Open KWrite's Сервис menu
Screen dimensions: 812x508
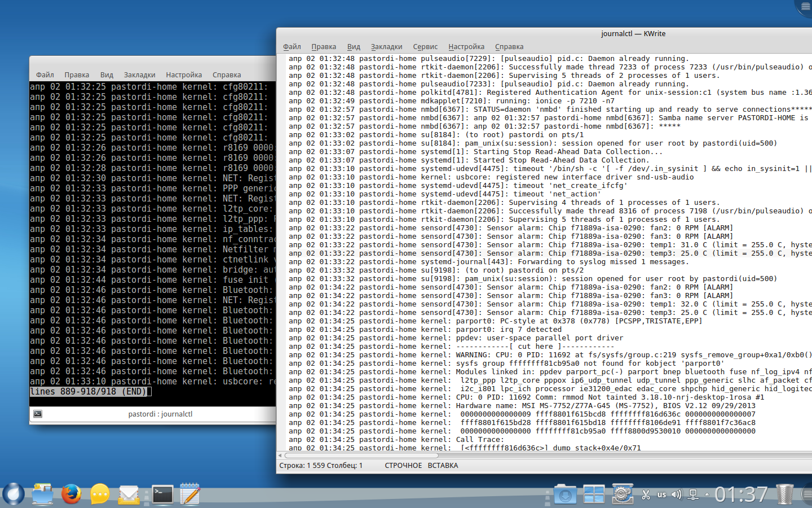click(x=425, y=47)
